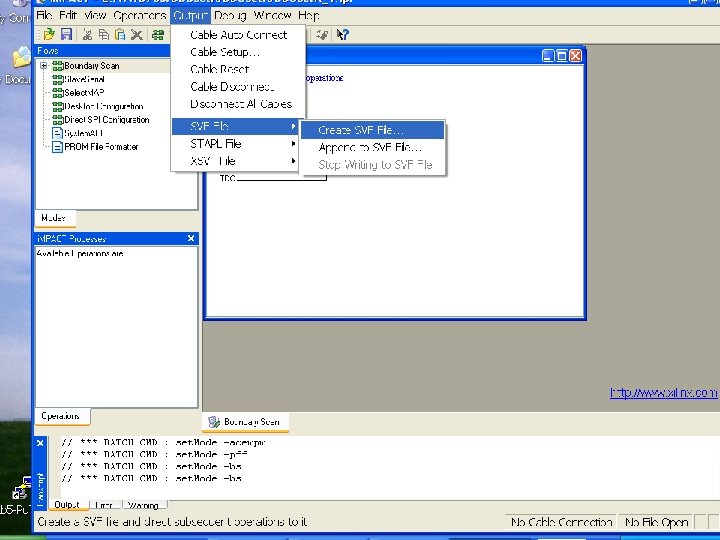The image size is (720, 540).
Task: Switch to the Output transcript tab
Action: tap(67, 505)
